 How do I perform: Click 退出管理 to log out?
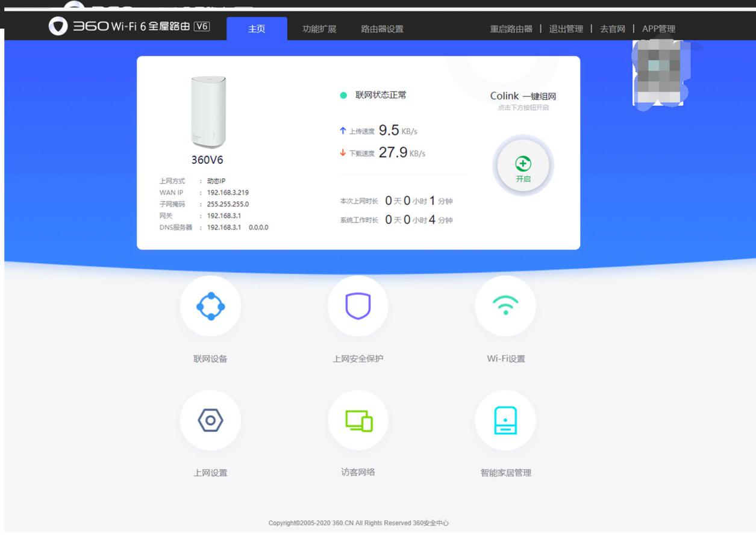pyautogui.click(x=566, y=28)
